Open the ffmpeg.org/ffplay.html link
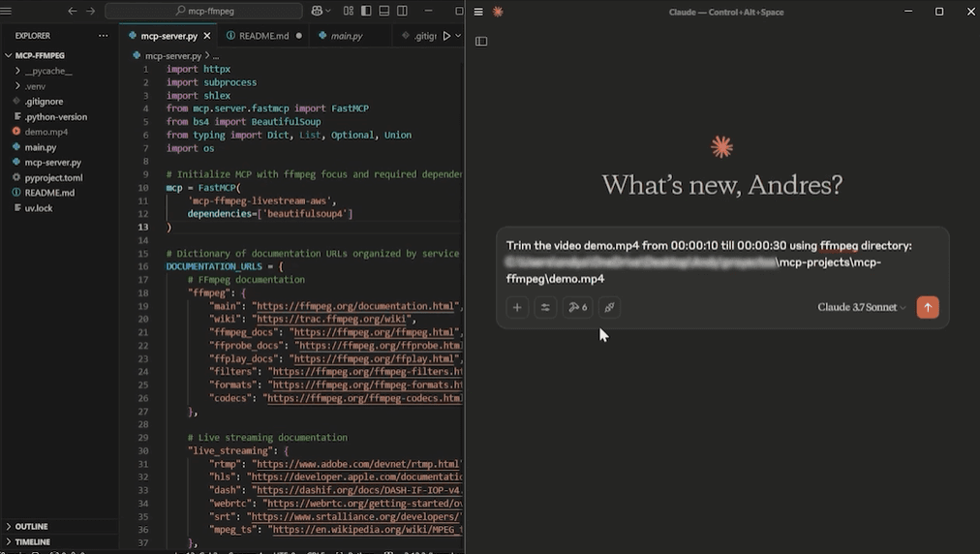The image size is (980, 554). click(x=374, y=358)
